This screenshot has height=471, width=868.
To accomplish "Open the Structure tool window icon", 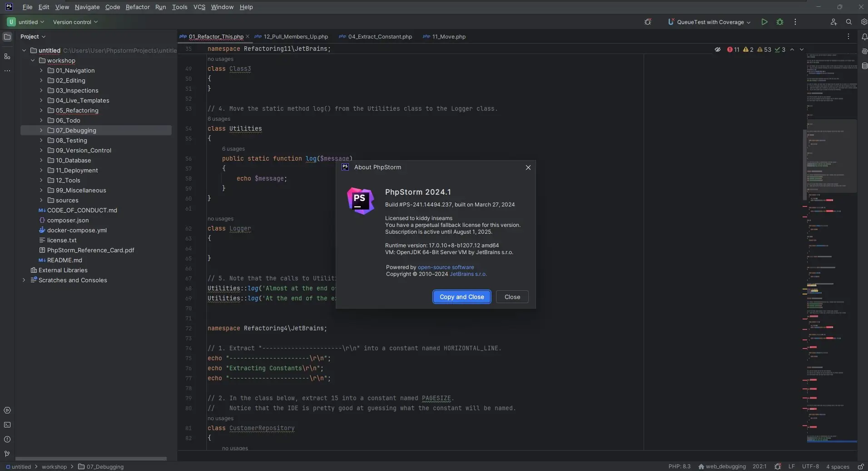I will [x=7, y=56].
